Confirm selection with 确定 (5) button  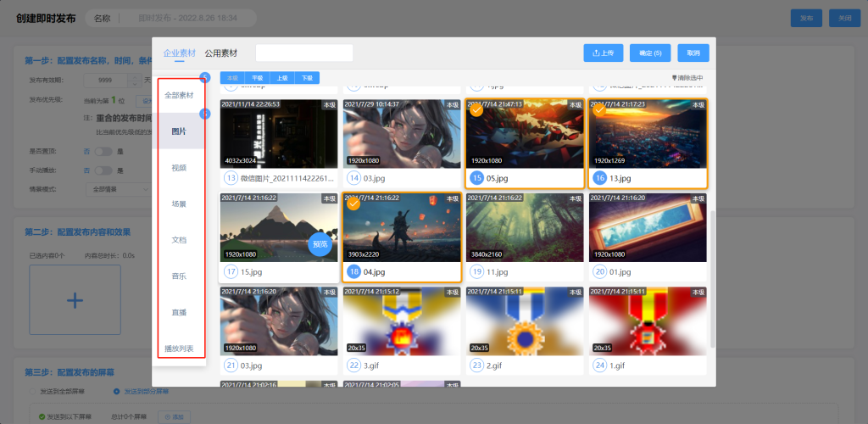click(x=650, y=53)
